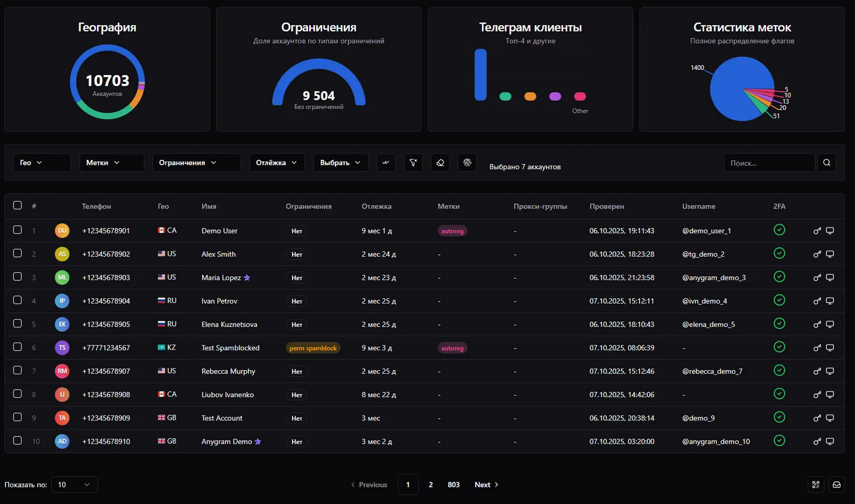Check the box for Alex Smith's row
This screenshot has width=855, height=504.
click(17, 253)
